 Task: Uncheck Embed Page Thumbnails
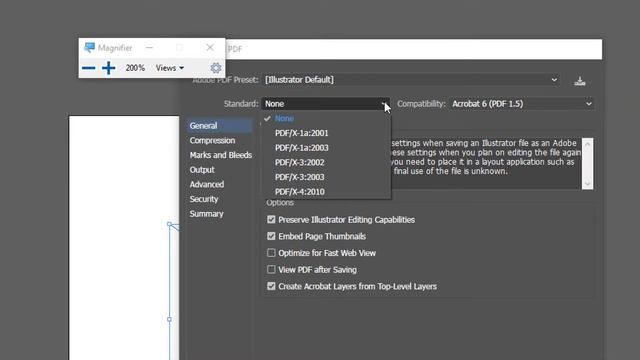coord(271,236)
